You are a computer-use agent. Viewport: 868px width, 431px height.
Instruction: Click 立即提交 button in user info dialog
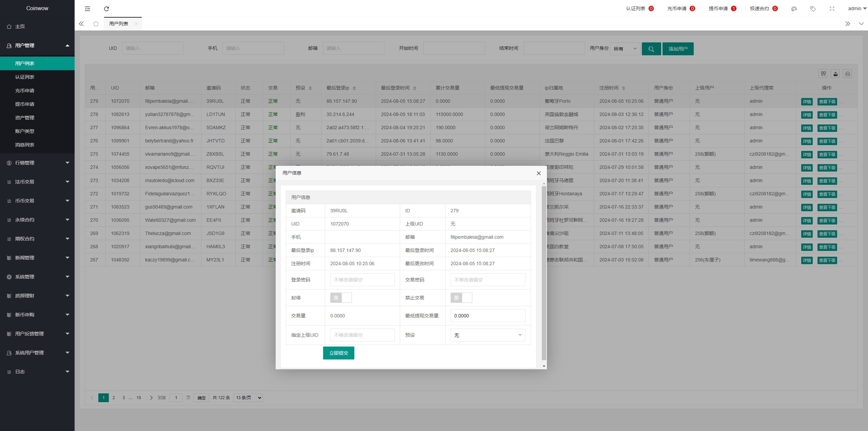pos(338,353)
